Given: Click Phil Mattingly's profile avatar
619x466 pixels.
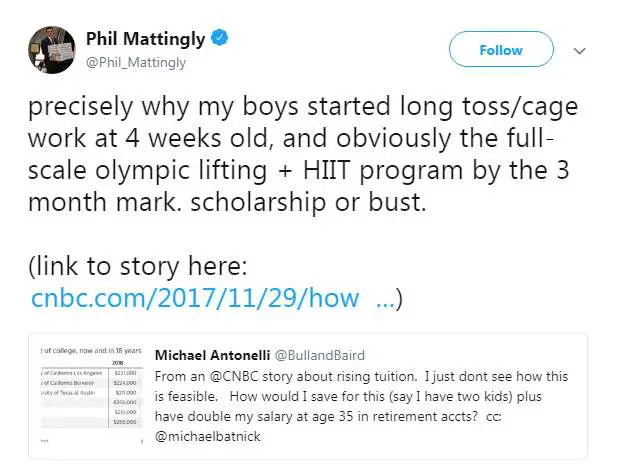Looking at the screenshot, I should [51, 49].
